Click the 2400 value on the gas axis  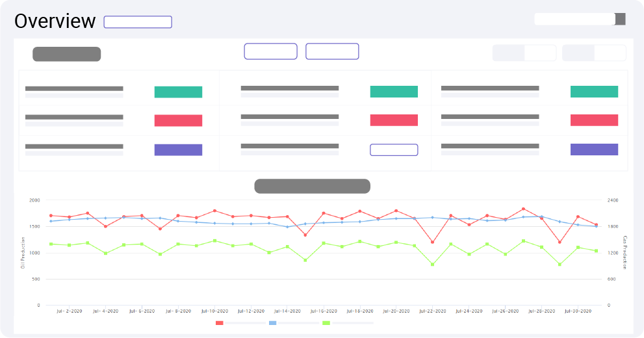tap(613, 200)
